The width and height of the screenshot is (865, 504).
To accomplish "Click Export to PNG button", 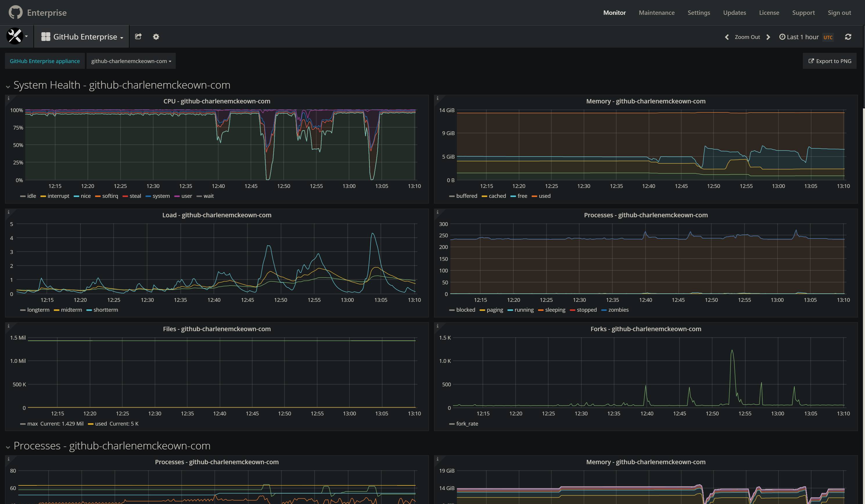I will click(x=830, y=61).
